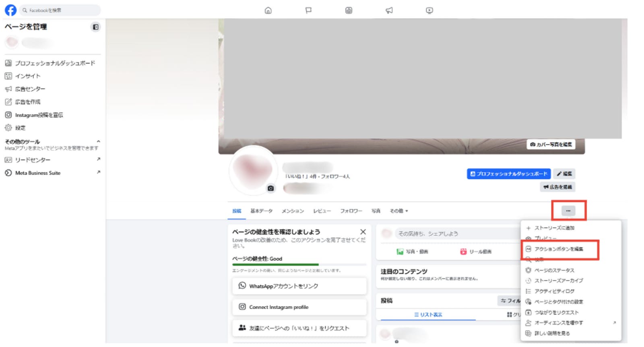Switch to the 基本データ tab
Screen dimensions: 644x347
coord(261,211)
